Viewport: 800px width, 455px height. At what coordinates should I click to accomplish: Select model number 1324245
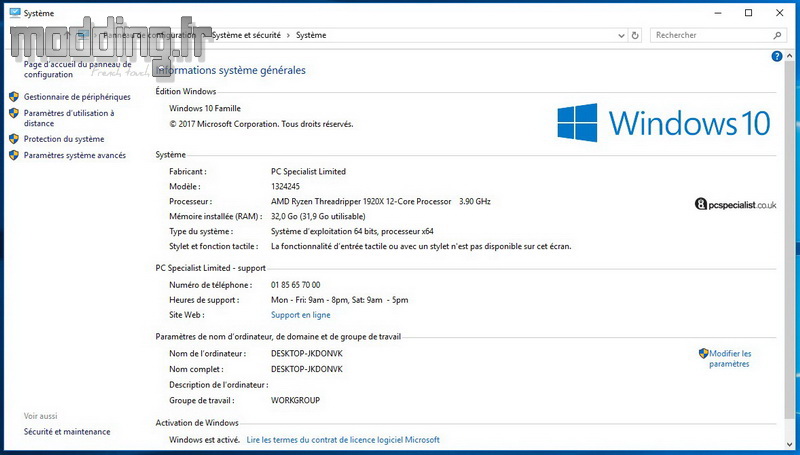(x=285, y=187)
